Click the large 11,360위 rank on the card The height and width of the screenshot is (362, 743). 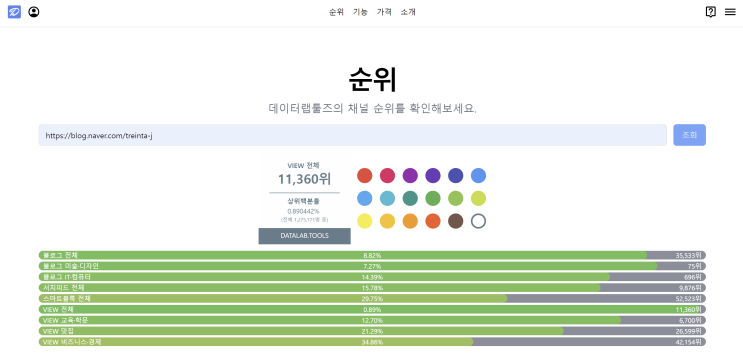click(304, 179)
